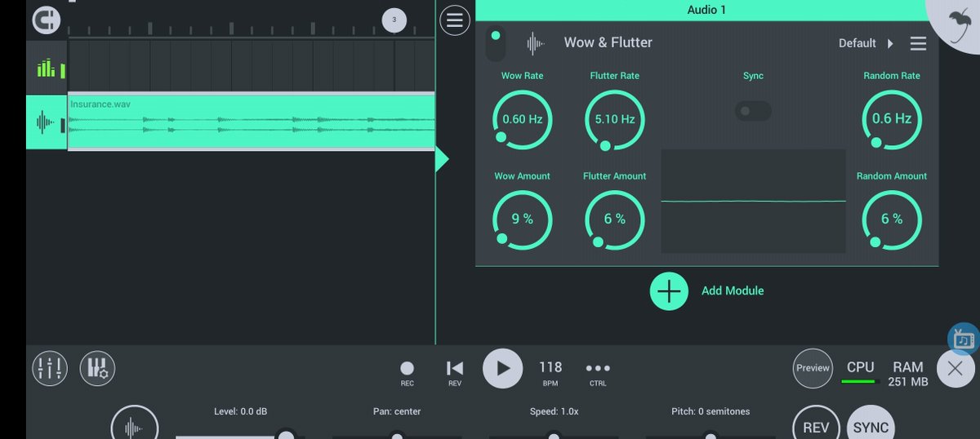Viewport: 980px width, 439px height.
Task: Click the Pan slider handle
Action: (397, 435)
